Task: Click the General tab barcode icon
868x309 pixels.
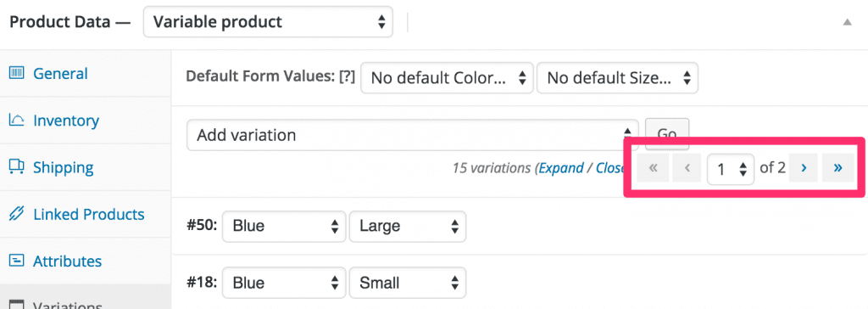Action: point(17,73)
